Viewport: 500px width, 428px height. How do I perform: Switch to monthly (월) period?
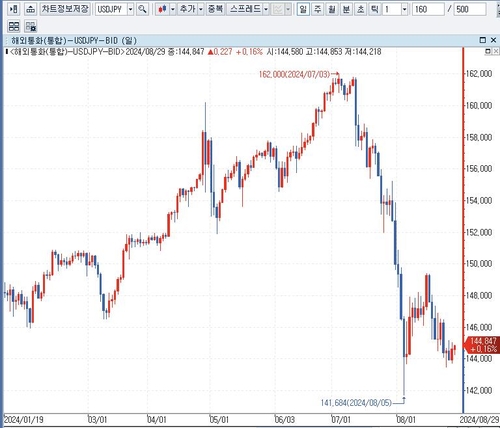click(332, 9)
